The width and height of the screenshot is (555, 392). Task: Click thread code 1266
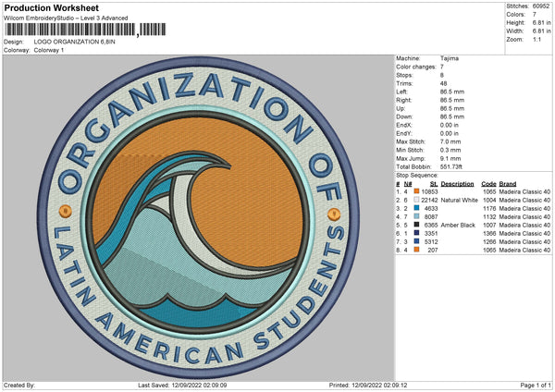click(x=489, y=241)
